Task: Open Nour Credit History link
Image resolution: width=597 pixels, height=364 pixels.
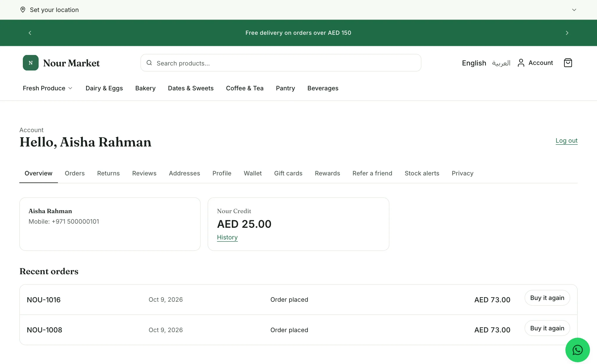Action: 227,237
